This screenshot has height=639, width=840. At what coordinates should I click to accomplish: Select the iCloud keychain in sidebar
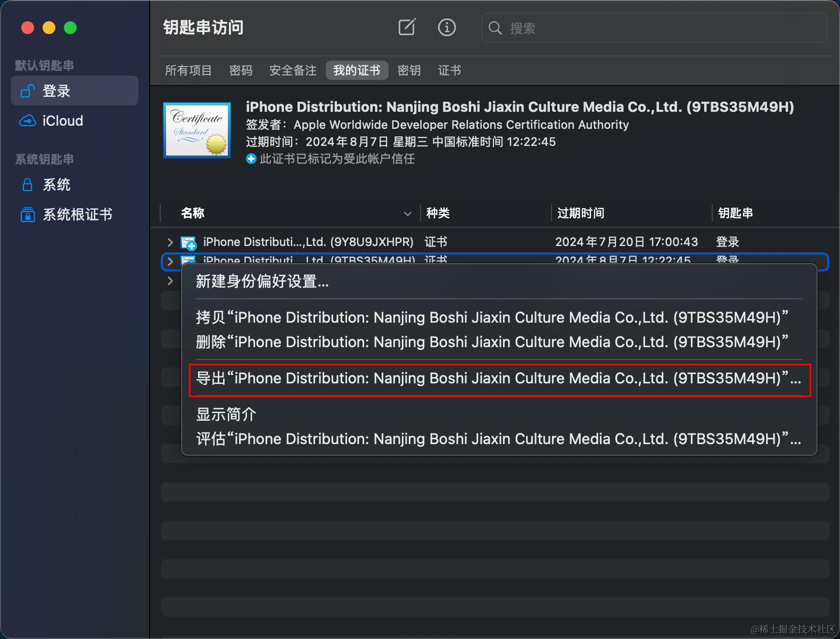click(75, 121)
